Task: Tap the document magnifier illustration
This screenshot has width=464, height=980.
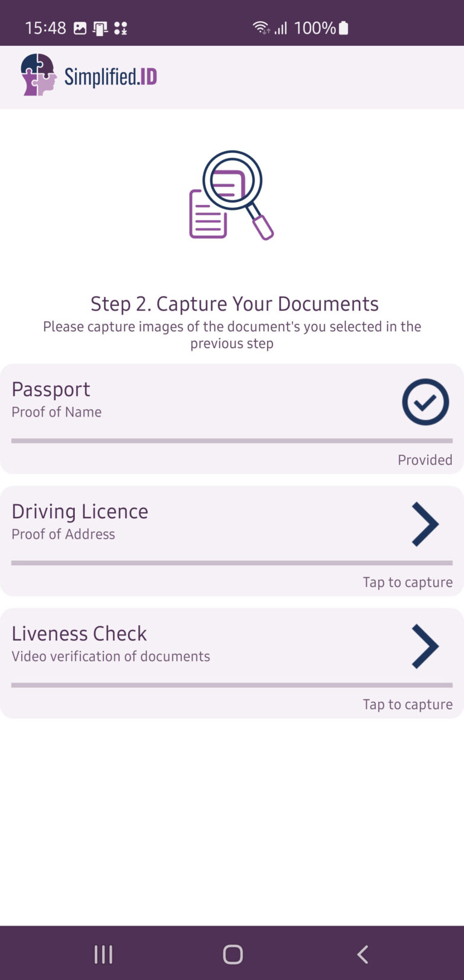Action: click(x=231, y=195)
